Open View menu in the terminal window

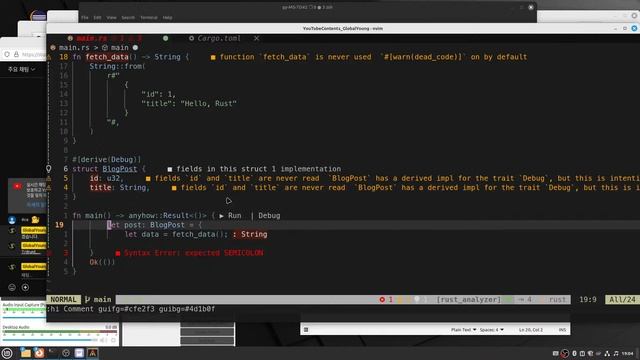[x=111, y=18]
